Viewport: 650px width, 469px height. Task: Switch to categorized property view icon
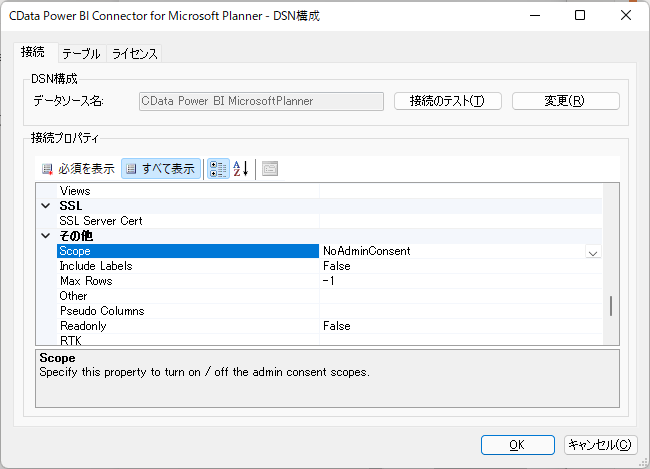(218, 169)
